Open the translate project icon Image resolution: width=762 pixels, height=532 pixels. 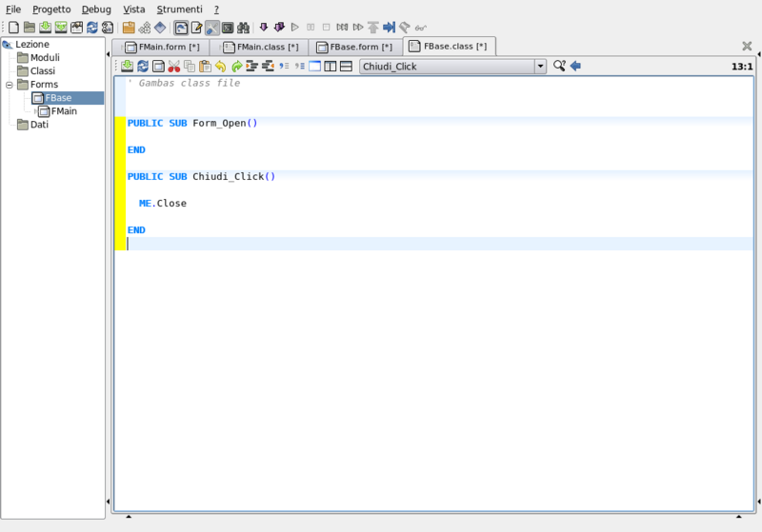tap(108, 28)
